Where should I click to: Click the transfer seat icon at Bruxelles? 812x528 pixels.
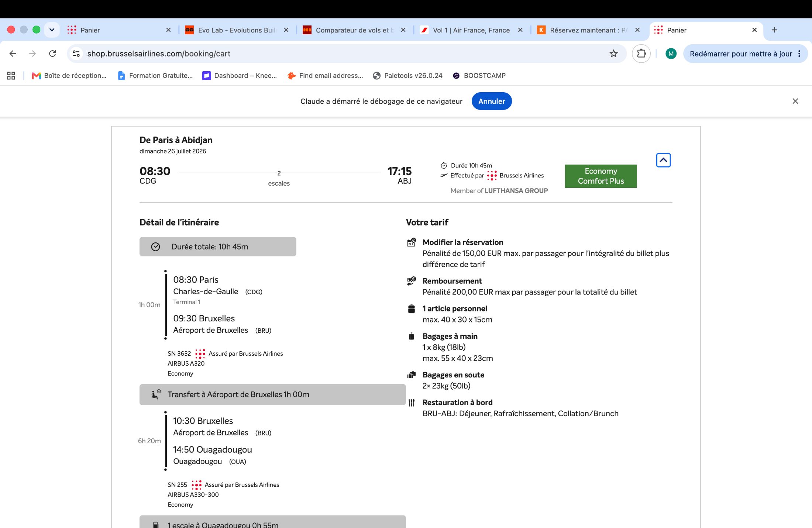(x=156, y=394)
